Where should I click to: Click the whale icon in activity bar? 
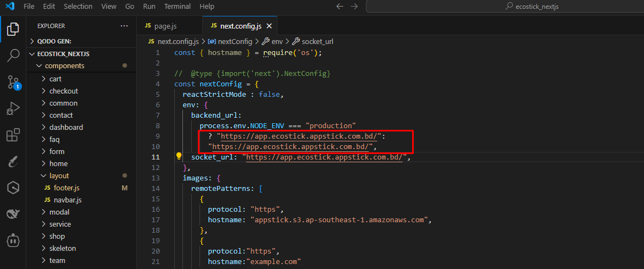point(13,213)
